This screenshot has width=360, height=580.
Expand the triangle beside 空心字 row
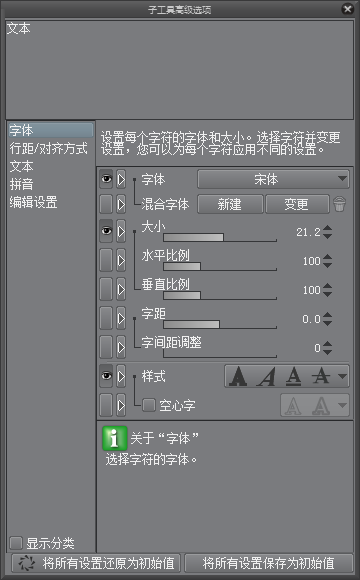121,405
